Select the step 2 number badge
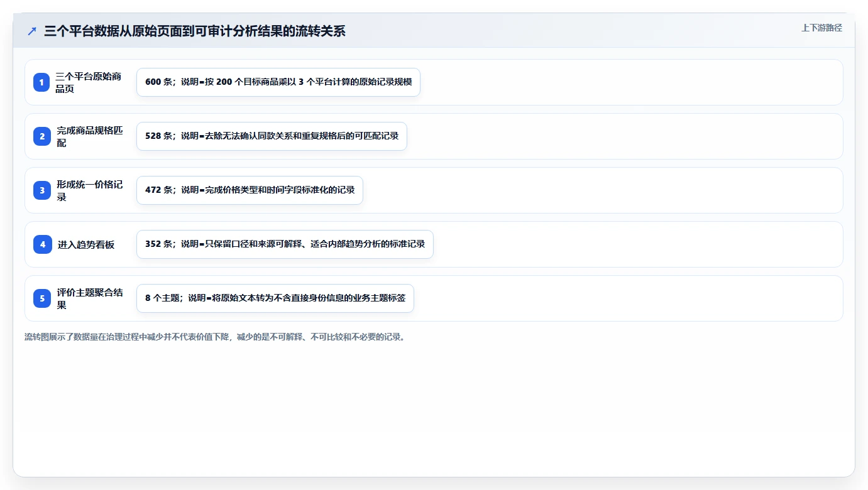This screenshot has height=490, width=868. (x=42, y=136)
